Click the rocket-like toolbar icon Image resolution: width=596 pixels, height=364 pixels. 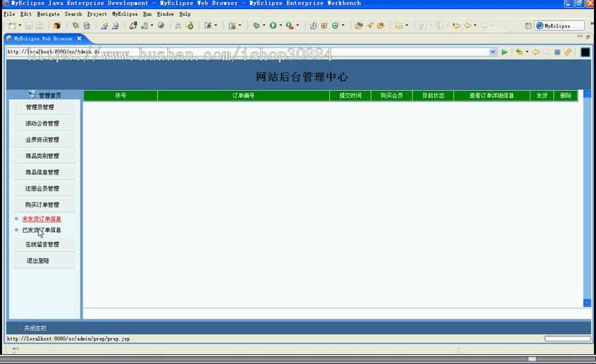point(370,25)
